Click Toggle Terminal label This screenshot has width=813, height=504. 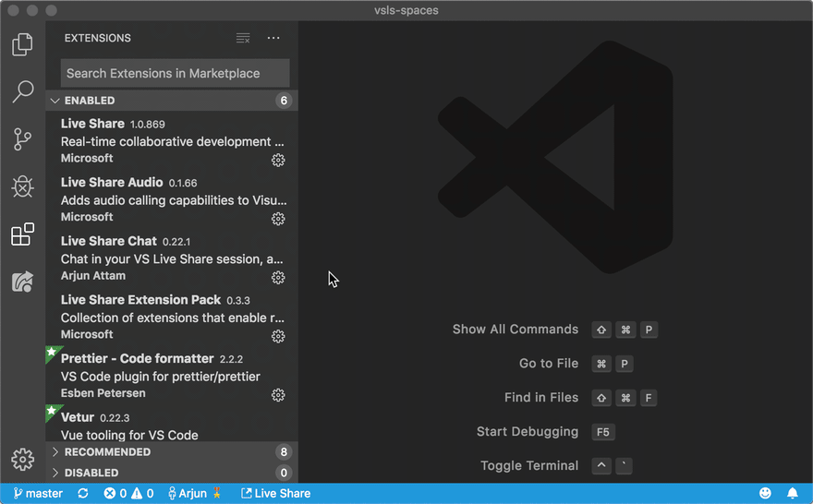coord(528,465)
